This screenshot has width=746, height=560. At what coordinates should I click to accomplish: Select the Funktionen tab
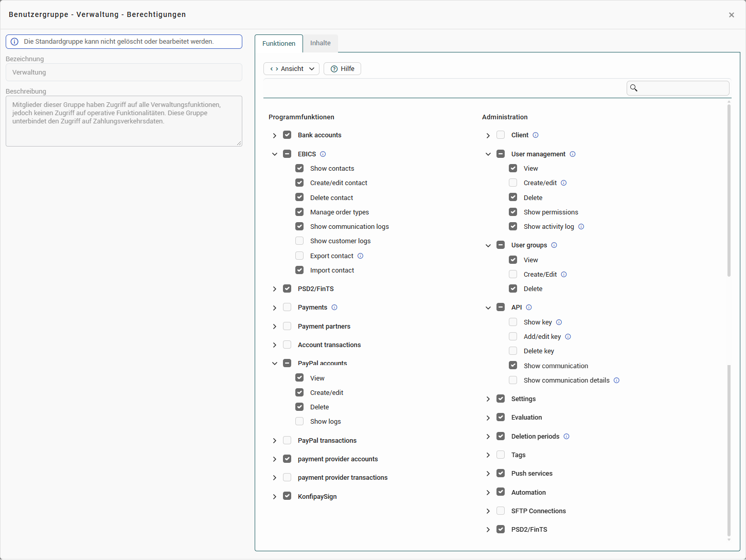279,44
